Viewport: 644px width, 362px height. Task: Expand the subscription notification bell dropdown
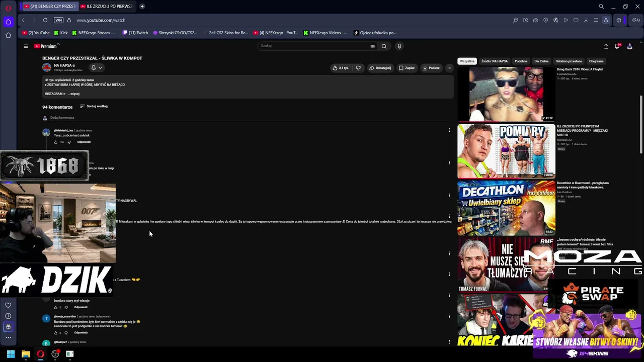[96, 67]
